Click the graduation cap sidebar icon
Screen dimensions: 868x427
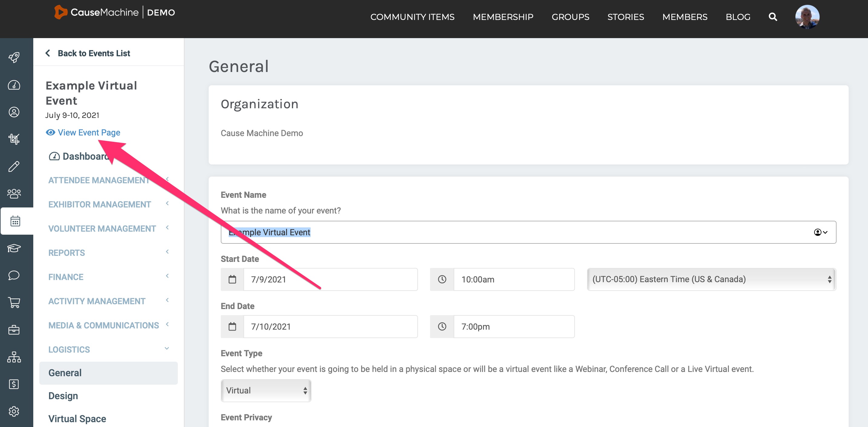pos(14,248)
